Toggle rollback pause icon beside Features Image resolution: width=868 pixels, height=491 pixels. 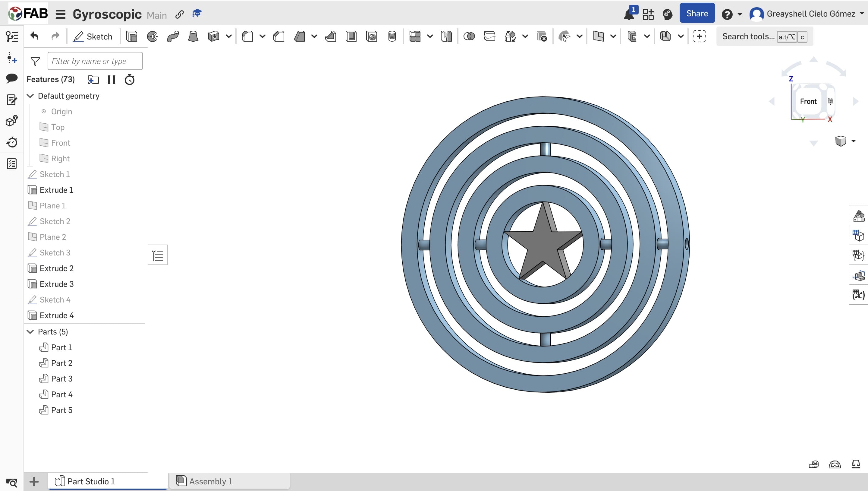(111, 80)
